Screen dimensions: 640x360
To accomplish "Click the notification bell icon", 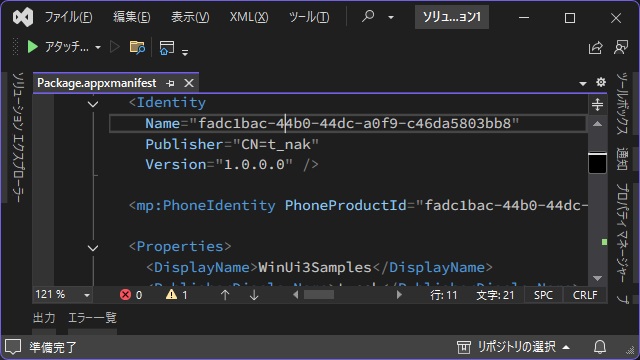I will [x=600, y=347].
